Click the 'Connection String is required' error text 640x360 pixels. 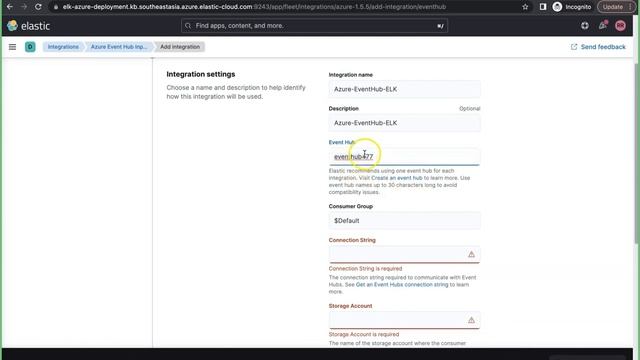pos(365,269)
